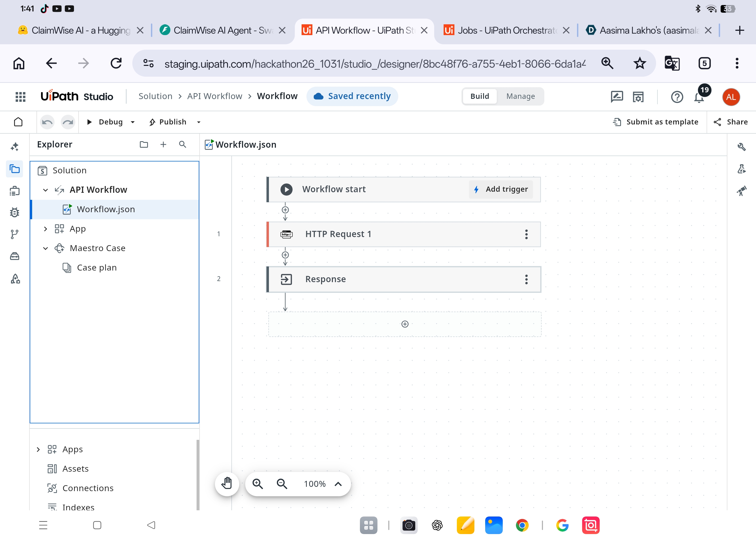This screenshot has height=540, width=756.
Task: Switch to Manage mode
Action: [x=520, y=96]
